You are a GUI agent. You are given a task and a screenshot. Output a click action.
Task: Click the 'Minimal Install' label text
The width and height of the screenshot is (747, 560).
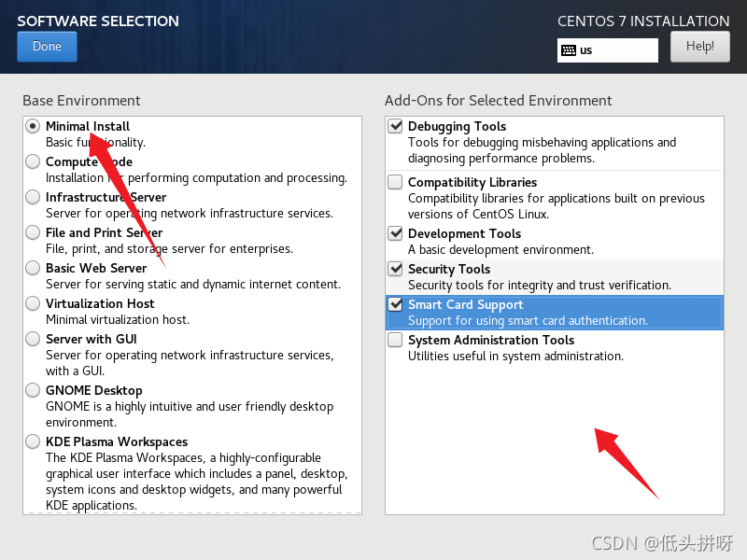click(88, 126)
